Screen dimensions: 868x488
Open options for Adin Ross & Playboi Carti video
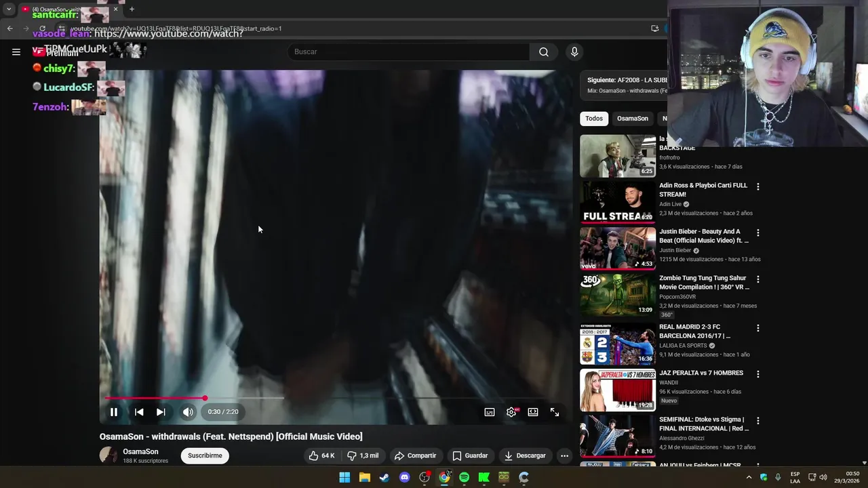(758, 186)
